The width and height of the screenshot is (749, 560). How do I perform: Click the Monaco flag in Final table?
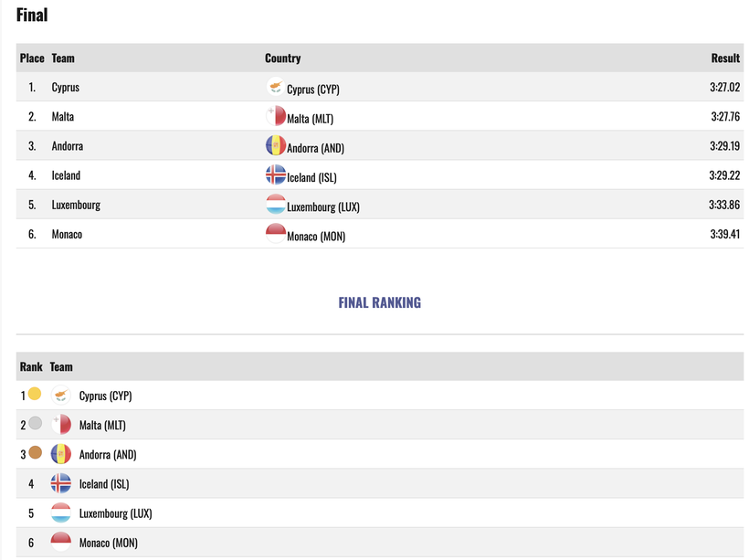tap(276, 234)
